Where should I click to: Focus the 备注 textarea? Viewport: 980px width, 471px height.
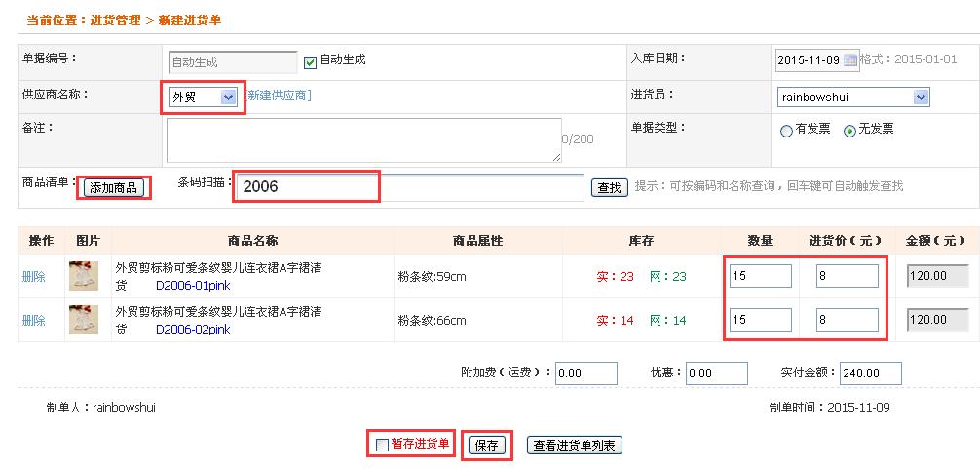[x=363, y=140]
